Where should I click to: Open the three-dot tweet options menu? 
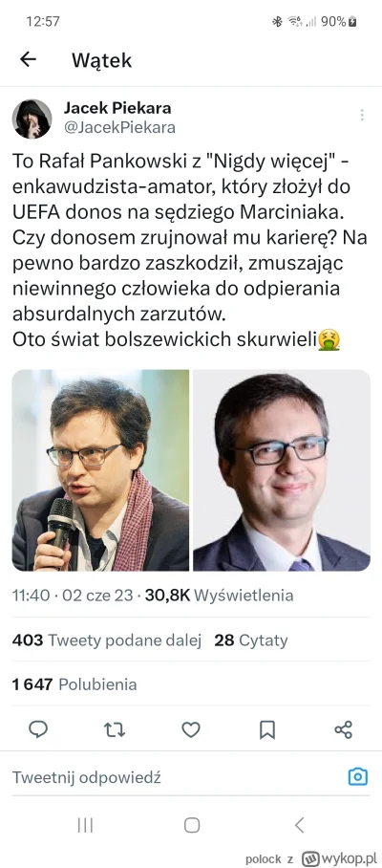(x=362, y=115)
